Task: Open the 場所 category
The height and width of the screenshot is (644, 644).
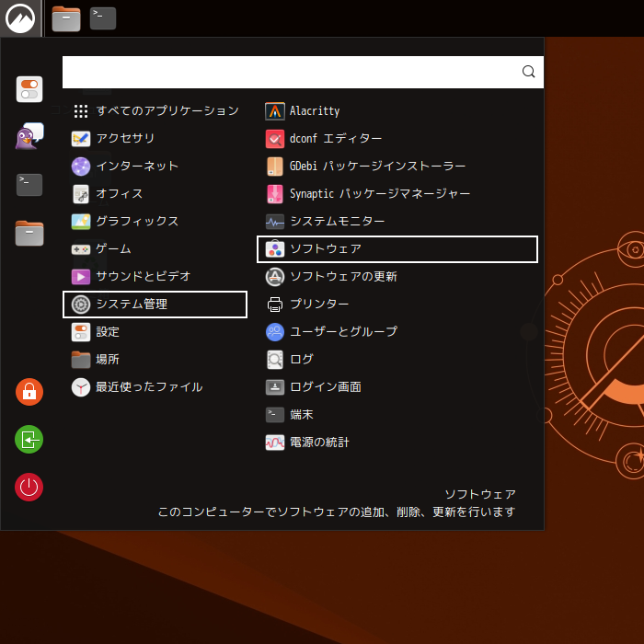Action: coord(155,360)
